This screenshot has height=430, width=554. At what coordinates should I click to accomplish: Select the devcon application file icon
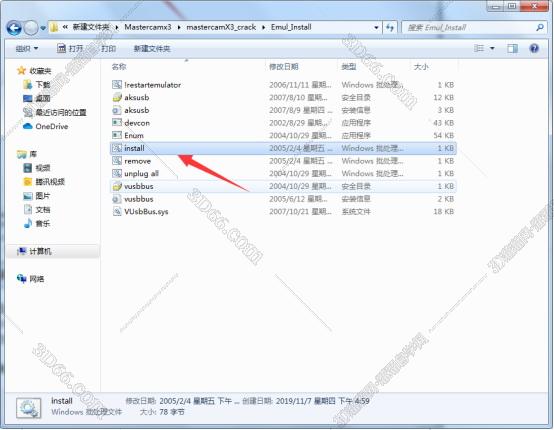click(117, 123)
